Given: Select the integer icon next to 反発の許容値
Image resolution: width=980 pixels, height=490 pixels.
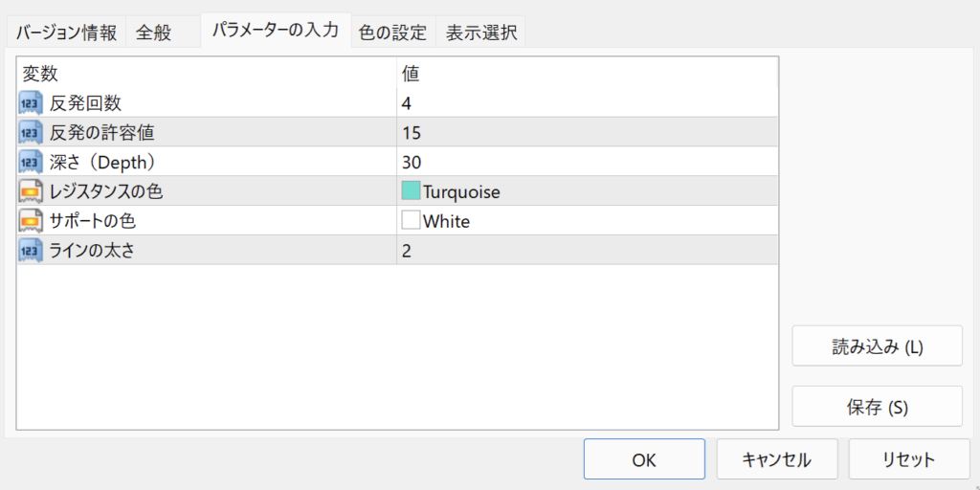Looking at the screenshot, I should pyautogui.click(x=31, y=132).
